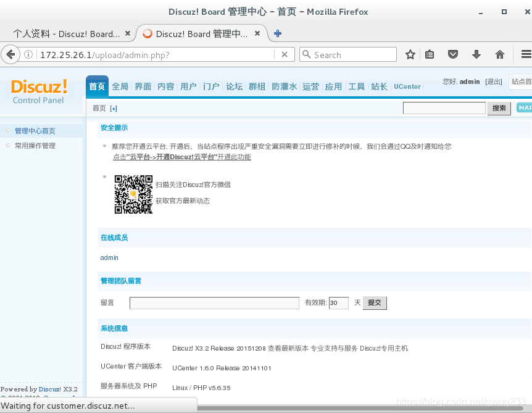532x413 pixels.
Task: Open the Firefox hamburger menu
Action: coord(526,54)
